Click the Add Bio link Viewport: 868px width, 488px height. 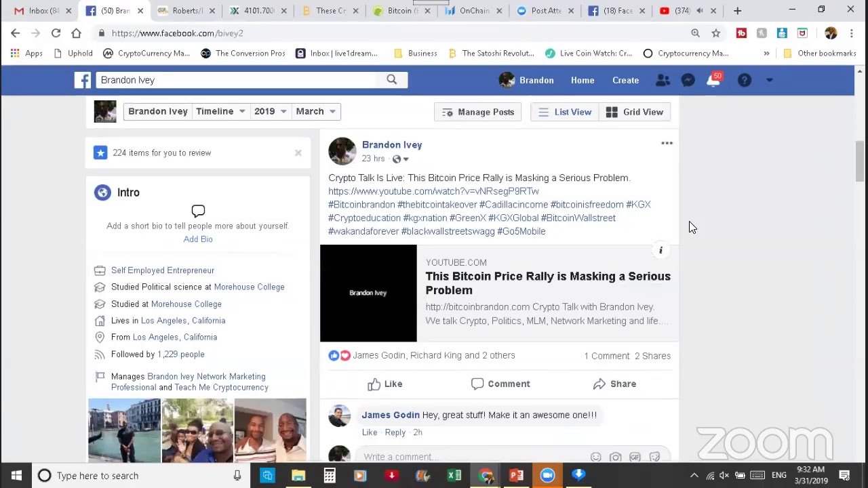[x=198, y=239]
